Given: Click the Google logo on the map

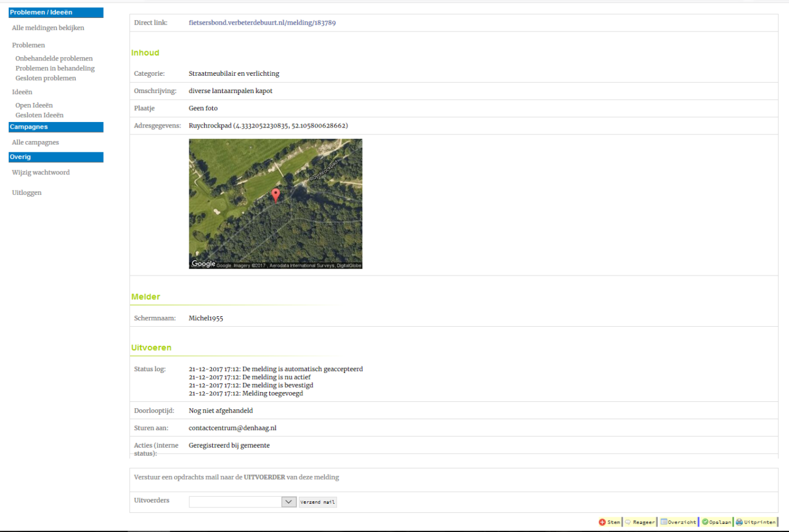Looking at the screenshot, I should click(203, 264).
